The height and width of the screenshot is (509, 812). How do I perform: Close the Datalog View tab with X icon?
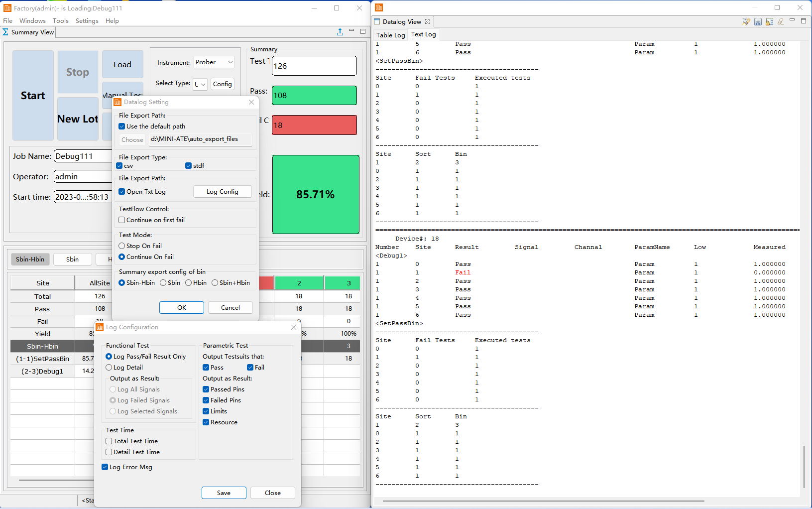428,21
